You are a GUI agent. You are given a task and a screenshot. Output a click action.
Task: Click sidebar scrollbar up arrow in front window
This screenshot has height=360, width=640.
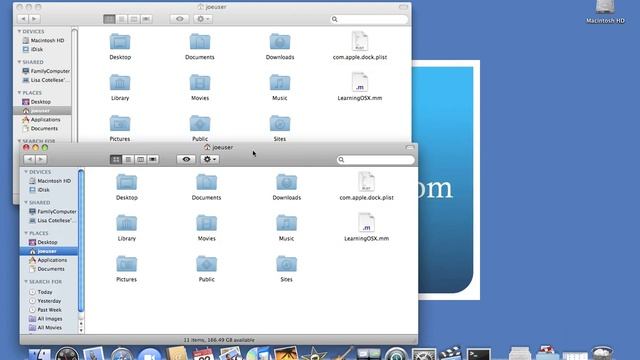[x=81, y=324]
